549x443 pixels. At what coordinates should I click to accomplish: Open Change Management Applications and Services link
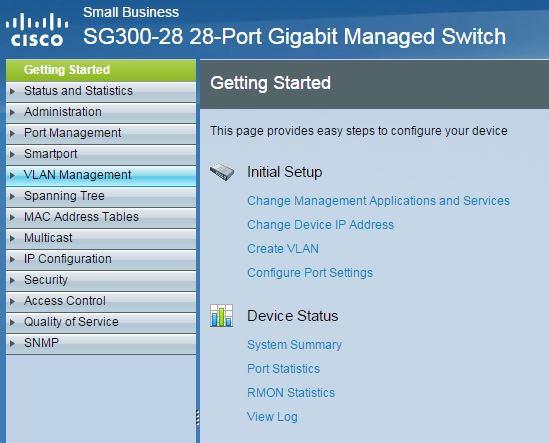(x=378, y=201)
